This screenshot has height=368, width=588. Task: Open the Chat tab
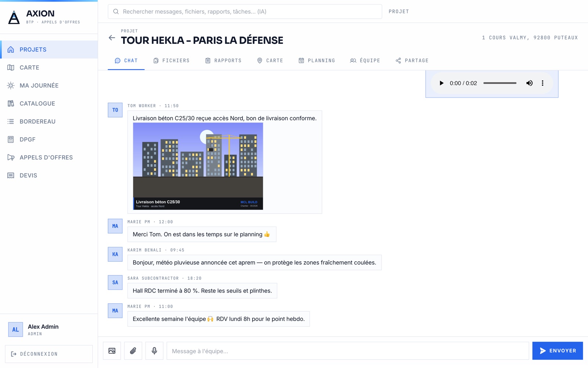click(x=126, y=60)
